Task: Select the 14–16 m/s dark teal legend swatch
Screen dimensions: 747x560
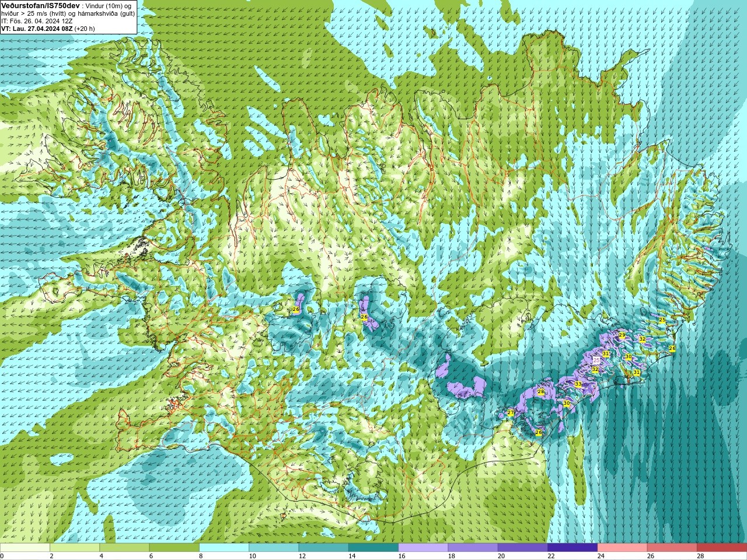Action: [373, 548]
